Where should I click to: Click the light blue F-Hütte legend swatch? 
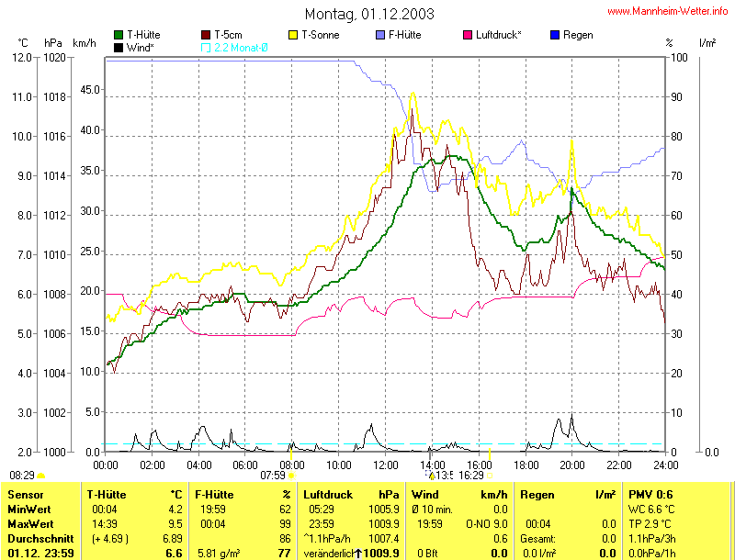click(381, 35)
